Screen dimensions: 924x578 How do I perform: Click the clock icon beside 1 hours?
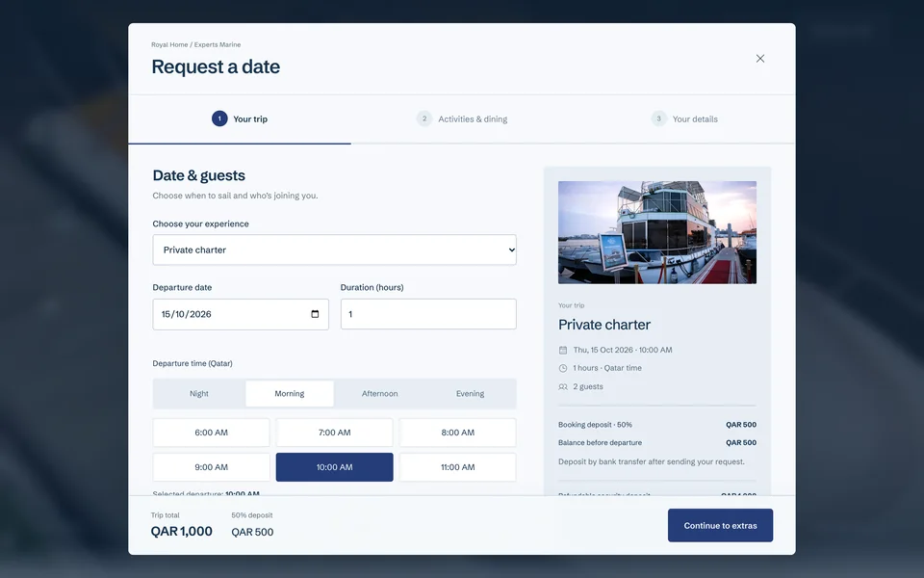[x=563, y=368]
